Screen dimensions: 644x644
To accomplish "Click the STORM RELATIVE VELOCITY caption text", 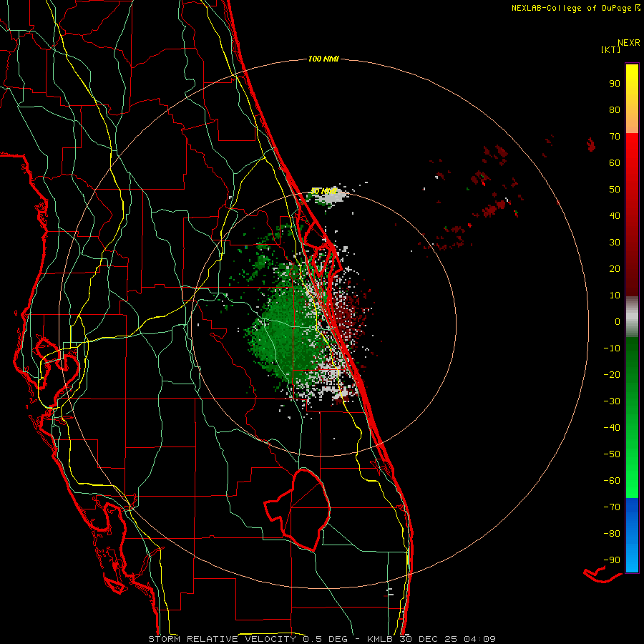I will 222,639.
